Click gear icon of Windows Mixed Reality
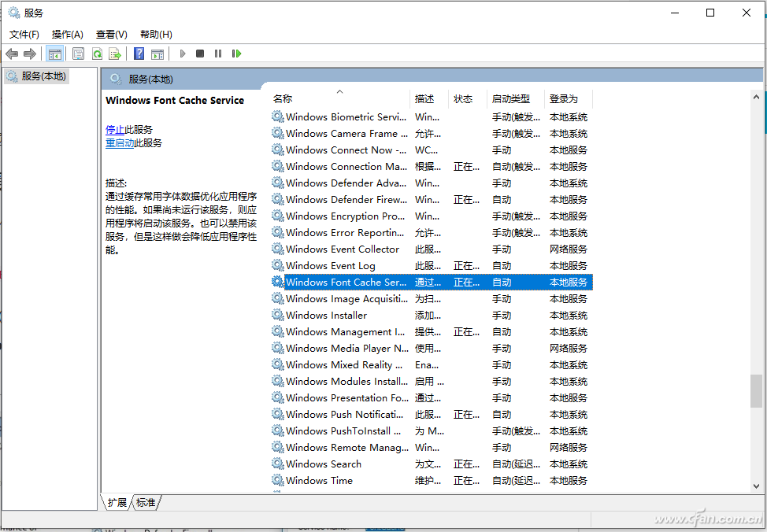 [278, 364]
